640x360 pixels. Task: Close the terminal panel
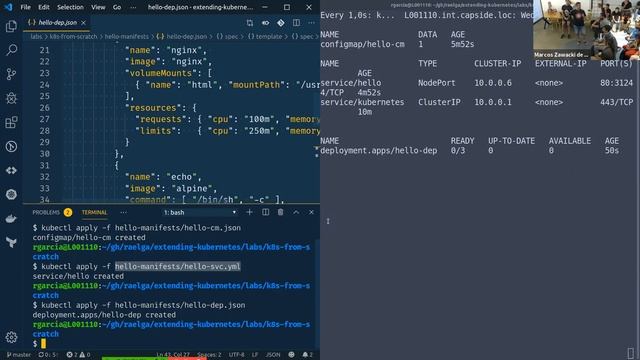(x=311, y=212)
